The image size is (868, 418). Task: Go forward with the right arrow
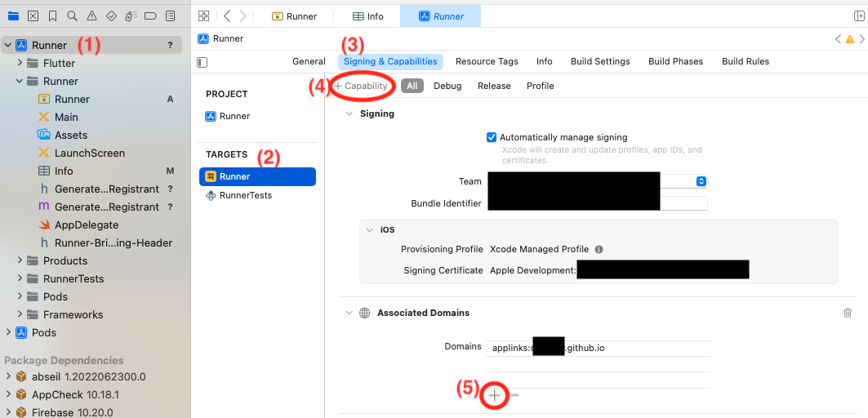point(243,16)
